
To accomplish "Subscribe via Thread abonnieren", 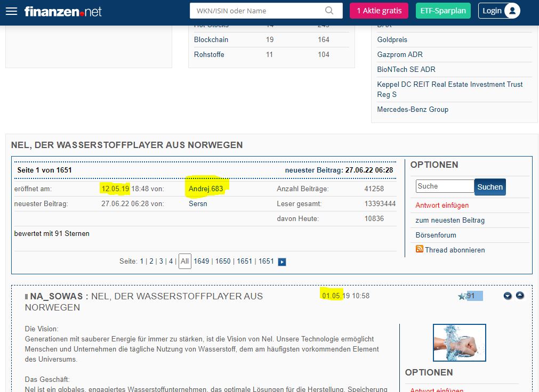I will click(455, 250).
